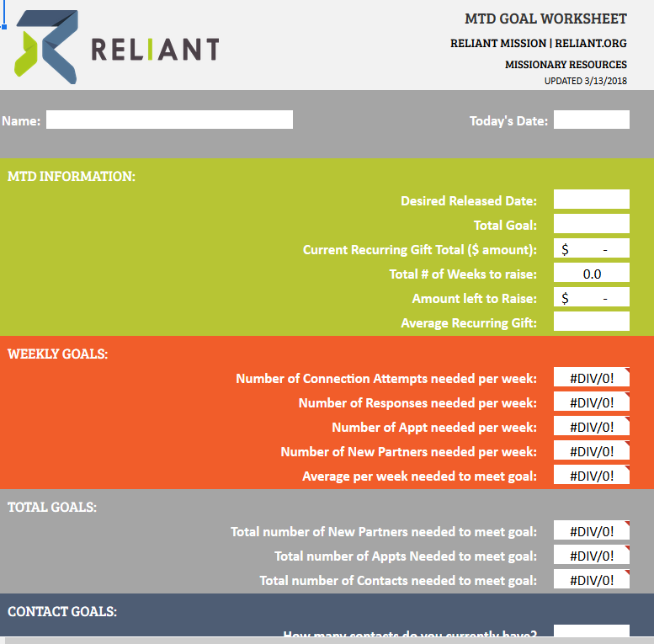Click the Total Goal input cell
The height and width of the screenshot is (644, 654).
(x=591, y=224)
